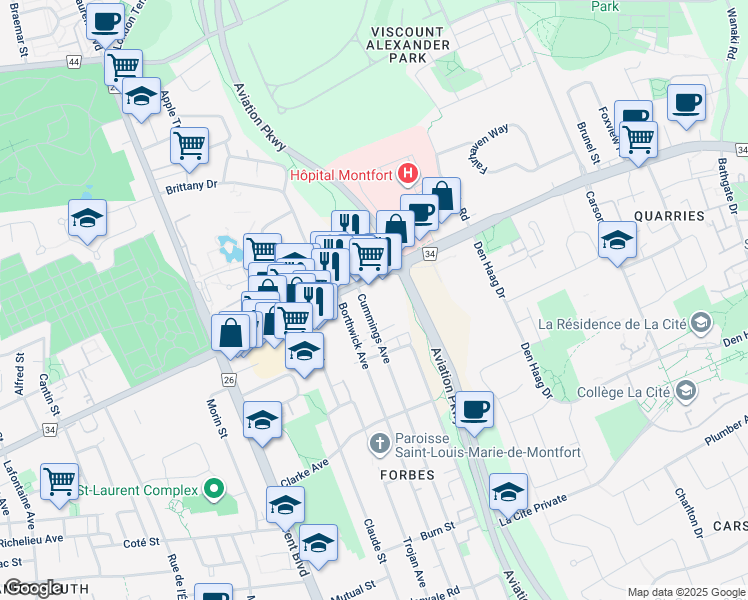
Task: Click the shopping cart marker beside Foxview
Action: coord(638,141)
